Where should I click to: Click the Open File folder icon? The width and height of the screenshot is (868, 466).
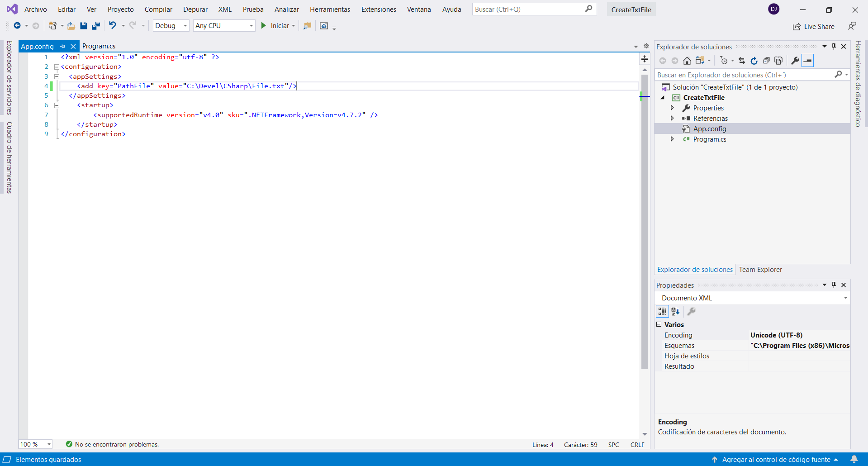(x=71, y=26)
